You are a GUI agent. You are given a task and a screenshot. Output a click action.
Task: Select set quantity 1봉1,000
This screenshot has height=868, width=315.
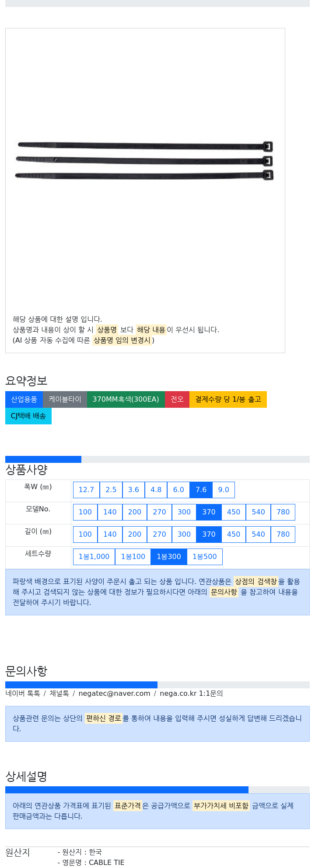94,557
